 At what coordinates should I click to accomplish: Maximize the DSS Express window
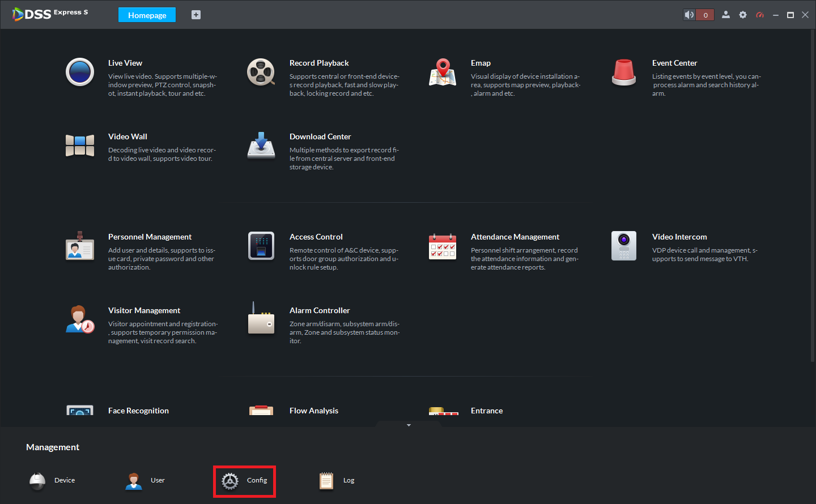(x=790, y=15)
